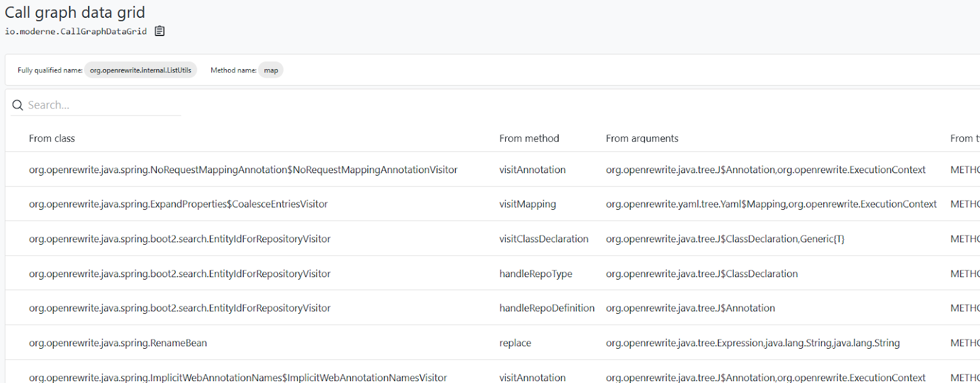The width and height of the screenshot is (980, 383).
Task: Click the handleRepoType method cell
Action: (536, 273)
